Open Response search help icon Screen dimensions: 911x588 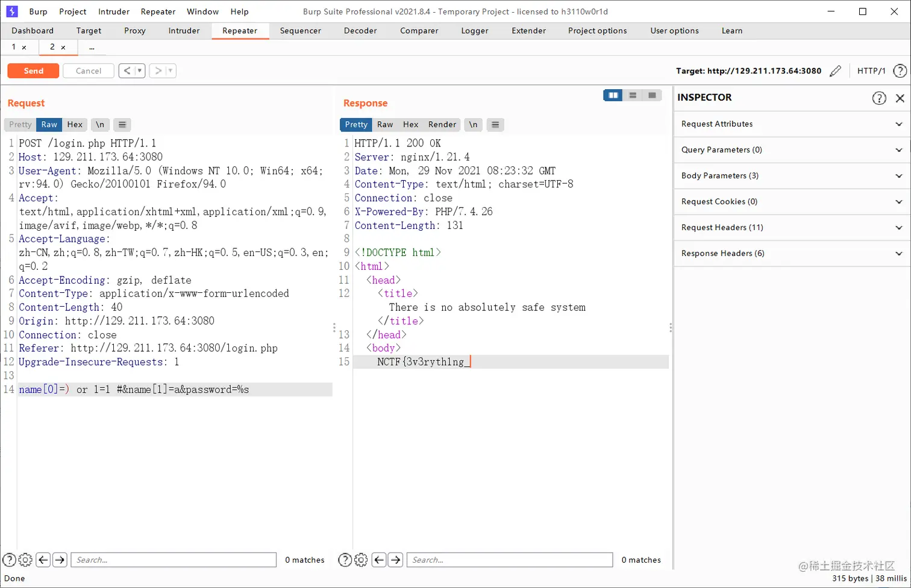point(345,560)
